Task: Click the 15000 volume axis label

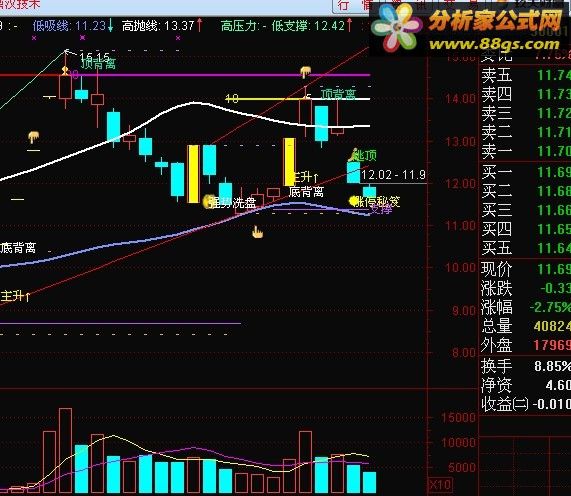Action: coord(458,417)
